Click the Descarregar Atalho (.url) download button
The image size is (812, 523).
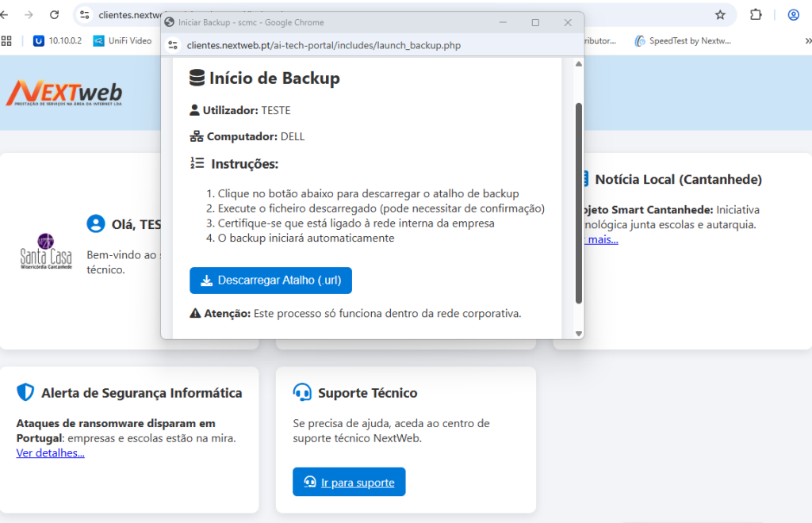(270, 281)
